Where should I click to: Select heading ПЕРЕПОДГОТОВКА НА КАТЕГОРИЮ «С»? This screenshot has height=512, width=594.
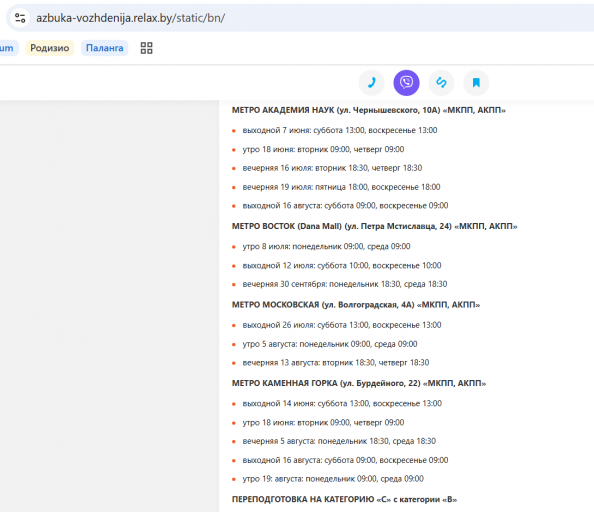pyautogui.click(x=344, y=500)
